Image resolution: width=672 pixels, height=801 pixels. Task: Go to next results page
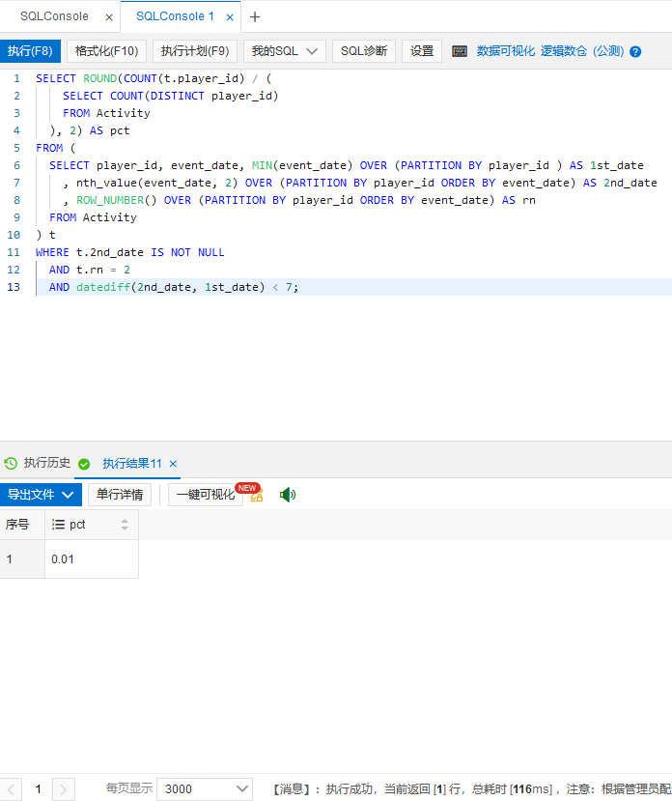point(64,789)
